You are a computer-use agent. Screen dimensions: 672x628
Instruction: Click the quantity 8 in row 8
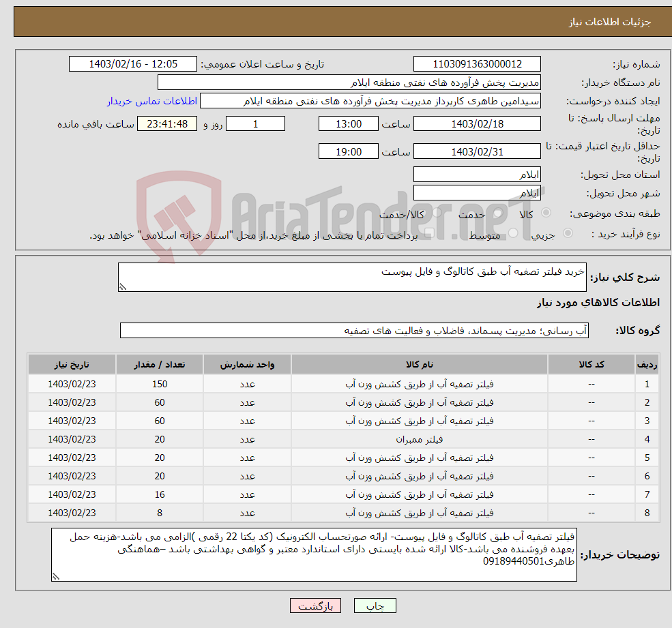160,513
